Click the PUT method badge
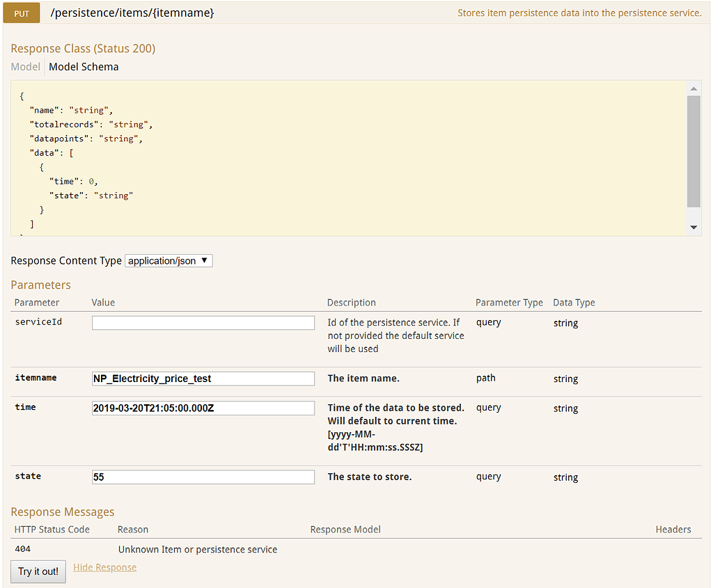713x588 pixels. [x=20, y=13]
